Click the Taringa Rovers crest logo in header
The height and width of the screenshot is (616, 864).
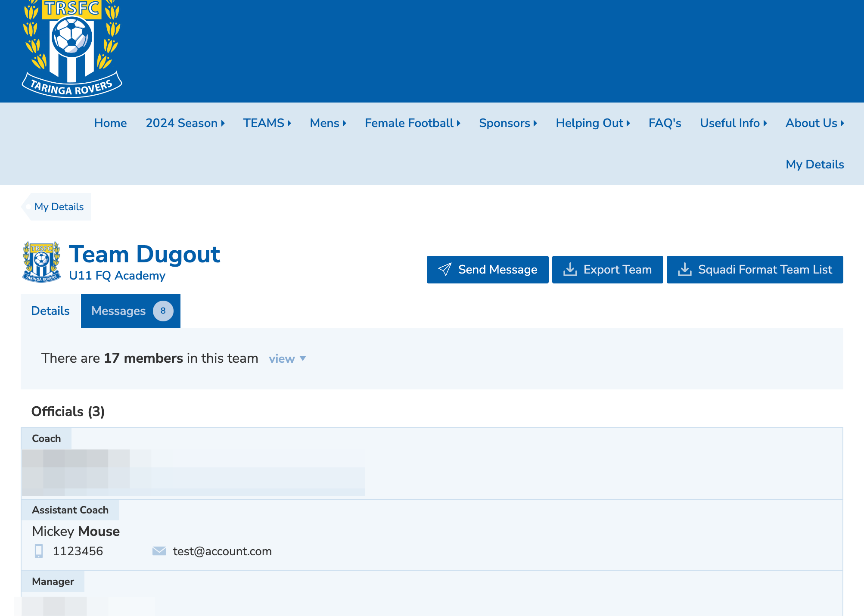pyautogui.click(x=72, y=49)
